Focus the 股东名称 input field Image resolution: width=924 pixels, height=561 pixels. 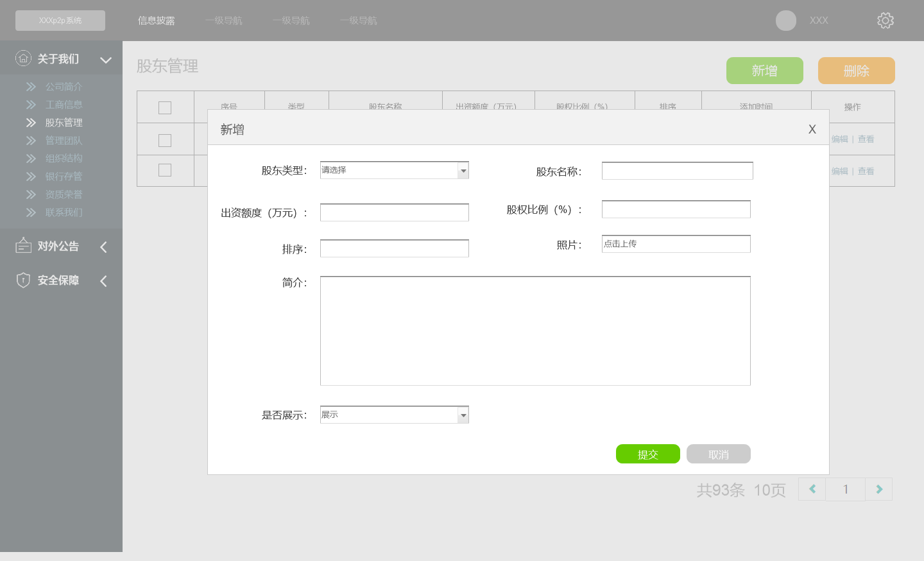678,171
